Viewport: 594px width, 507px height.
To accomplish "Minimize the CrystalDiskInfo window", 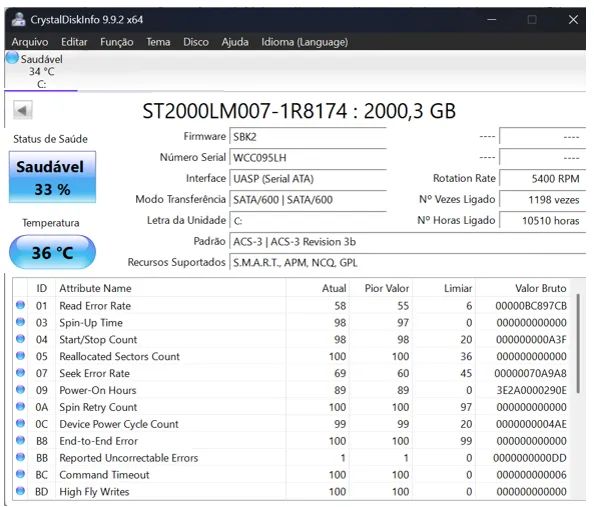I will [x=491, y=19].
